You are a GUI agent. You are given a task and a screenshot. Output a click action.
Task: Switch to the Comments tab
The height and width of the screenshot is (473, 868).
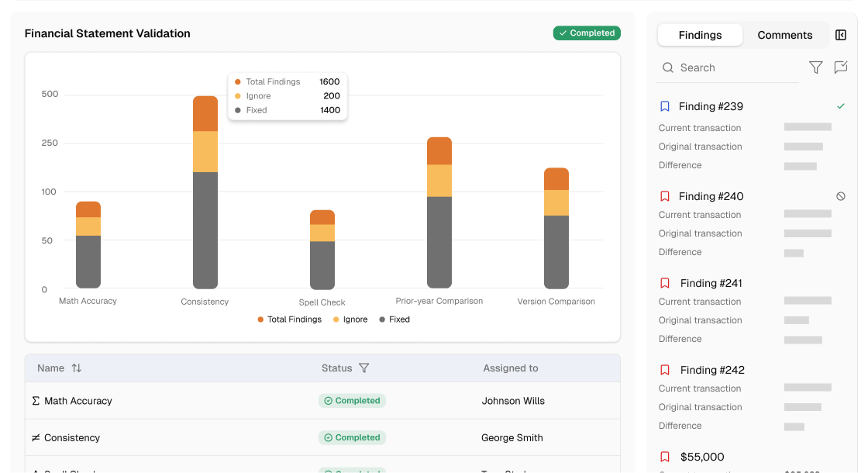tap(785, 35)
